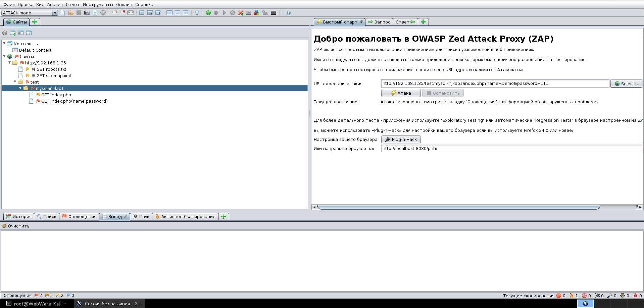
Task: Collapse the mysql-inj-lab1 folder node
Action: point(20,88)
